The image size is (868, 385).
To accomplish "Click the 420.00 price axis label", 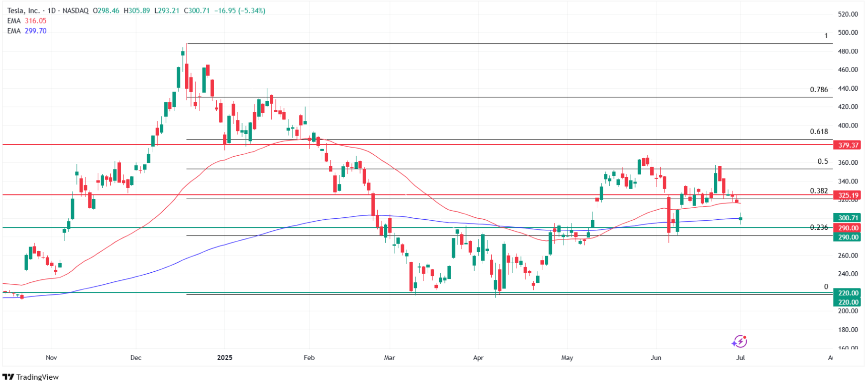I will tap(848, 107).
